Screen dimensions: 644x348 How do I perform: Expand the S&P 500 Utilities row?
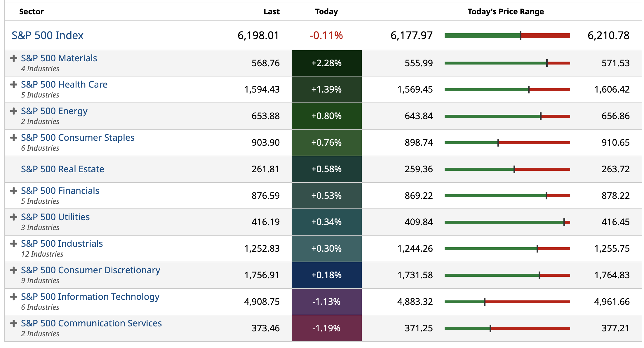pyautogui.click(x=13, y=217)
